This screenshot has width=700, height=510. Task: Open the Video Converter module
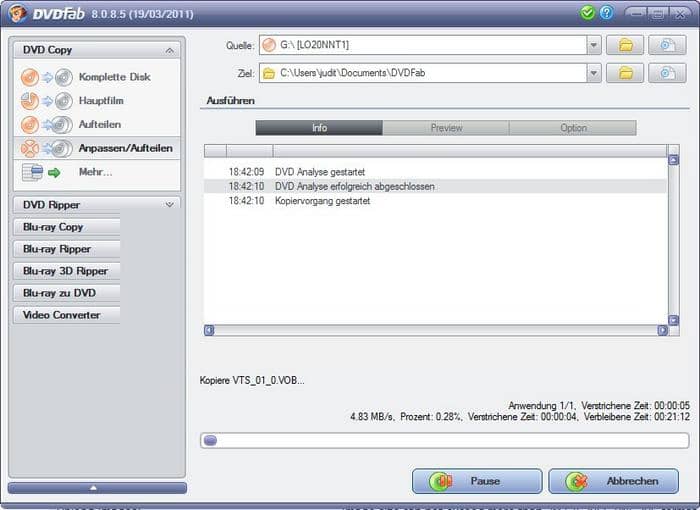click(x=67, y=315)
